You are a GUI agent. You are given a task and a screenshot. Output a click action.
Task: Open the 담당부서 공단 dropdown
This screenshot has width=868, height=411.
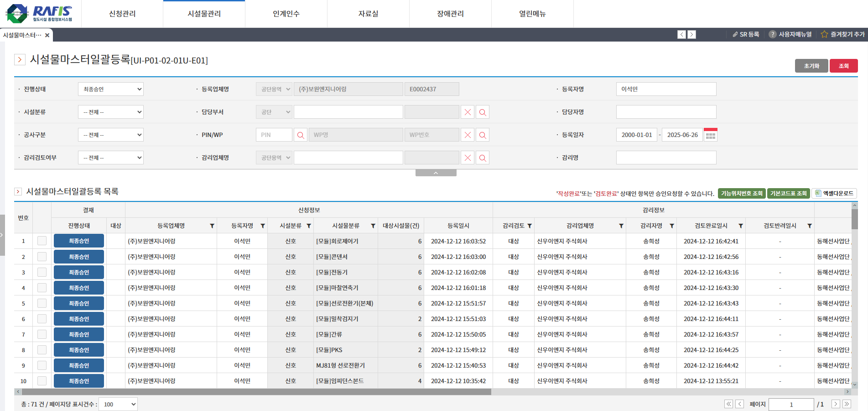pyautogui.click(x=274, y=112)
